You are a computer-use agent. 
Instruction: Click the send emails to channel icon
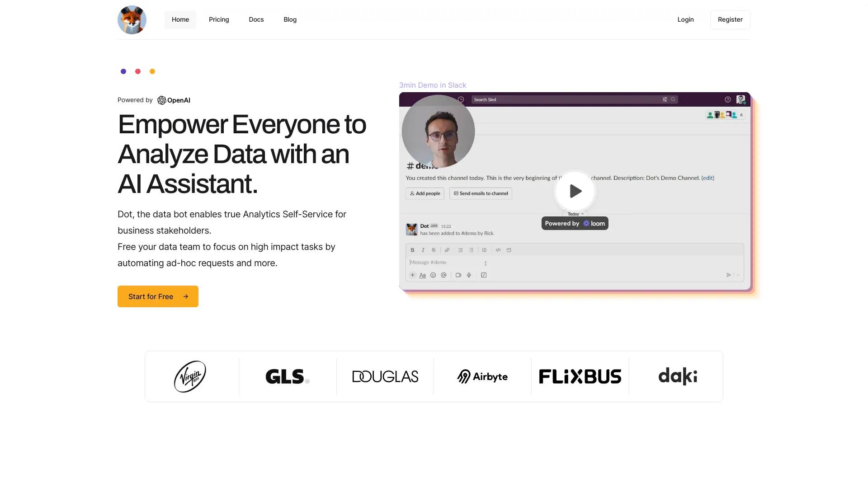[455, 193]
